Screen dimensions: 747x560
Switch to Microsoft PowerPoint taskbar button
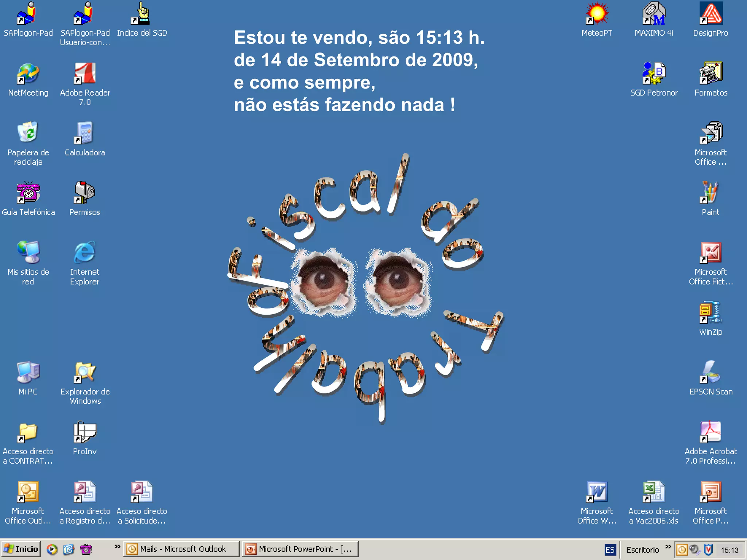pyautogui.click(x=301, y=549)
